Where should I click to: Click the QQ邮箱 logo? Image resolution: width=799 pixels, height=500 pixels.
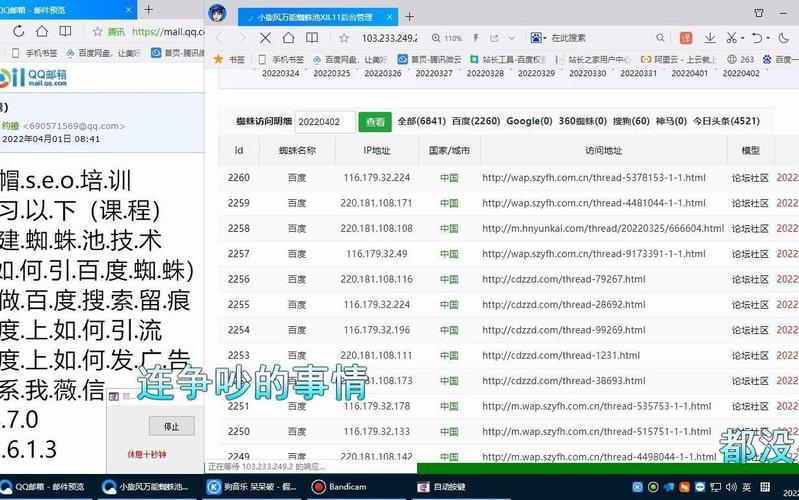click(33, 77)
